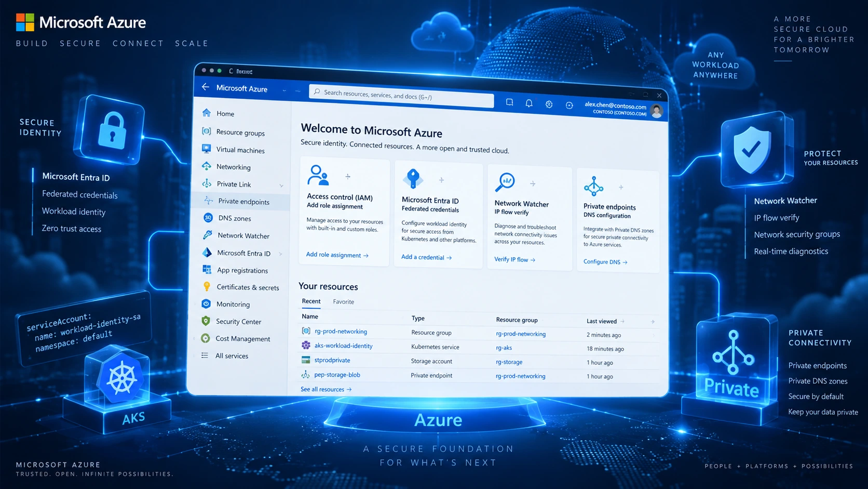868x489 pixels.
Task: Open the settings gear in header
Action: point(549,104)
